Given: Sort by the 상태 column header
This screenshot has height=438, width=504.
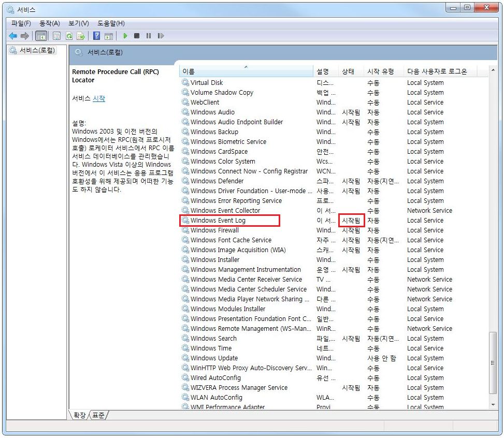Looking at the screenshot, I should [351, 71].
